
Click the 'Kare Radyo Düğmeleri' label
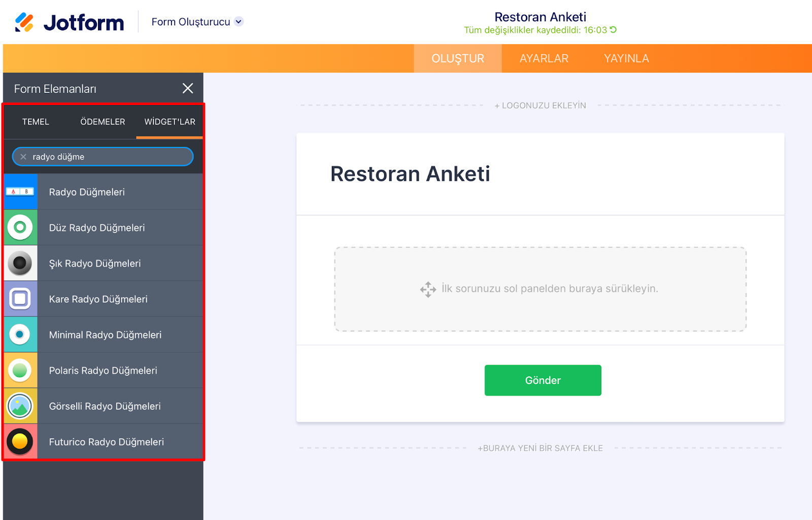point(98,299)
